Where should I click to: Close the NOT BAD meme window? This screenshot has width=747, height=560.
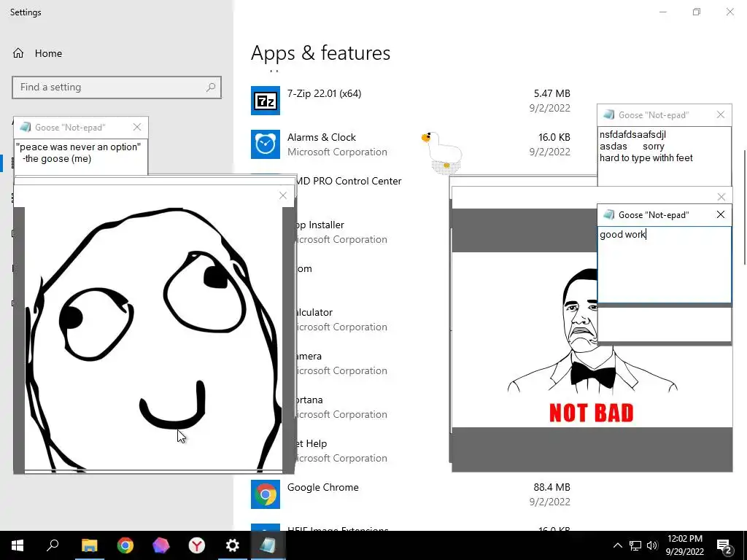(721, 197)
